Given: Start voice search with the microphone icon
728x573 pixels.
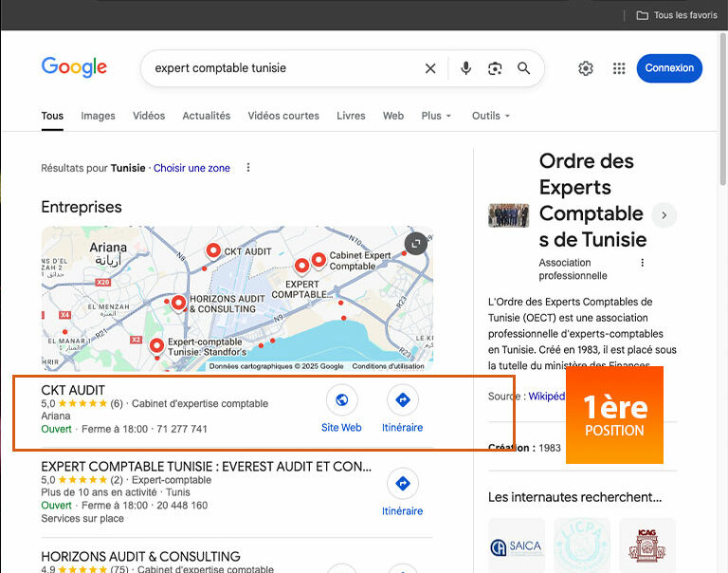Looking at the screenshot, I should tap(465, 68).
